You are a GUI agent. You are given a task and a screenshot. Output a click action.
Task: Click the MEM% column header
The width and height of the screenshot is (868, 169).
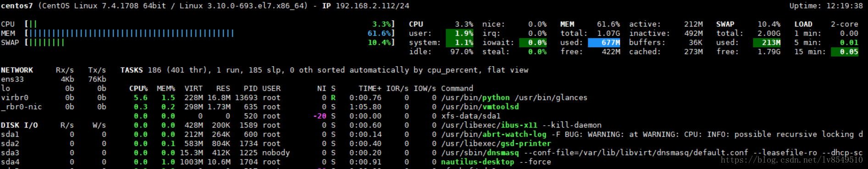tap(166, 88)
